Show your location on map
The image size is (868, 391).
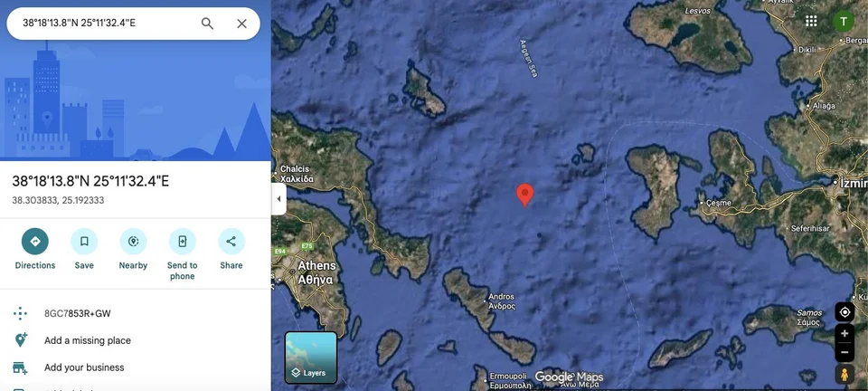tap(844, 312)
